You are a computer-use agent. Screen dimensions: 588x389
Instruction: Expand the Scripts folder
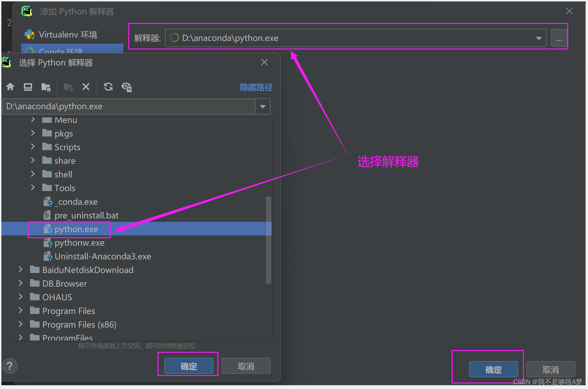[33, 146]
